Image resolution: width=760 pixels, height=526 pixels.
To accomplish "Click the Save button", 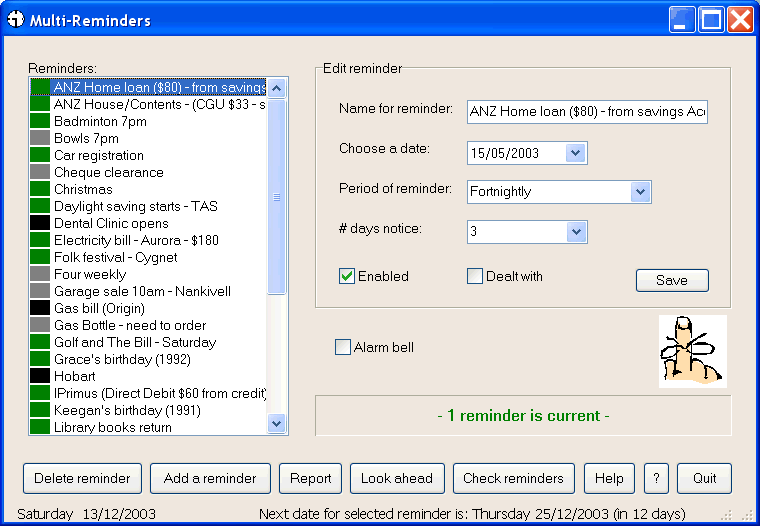I will (672, 280).
